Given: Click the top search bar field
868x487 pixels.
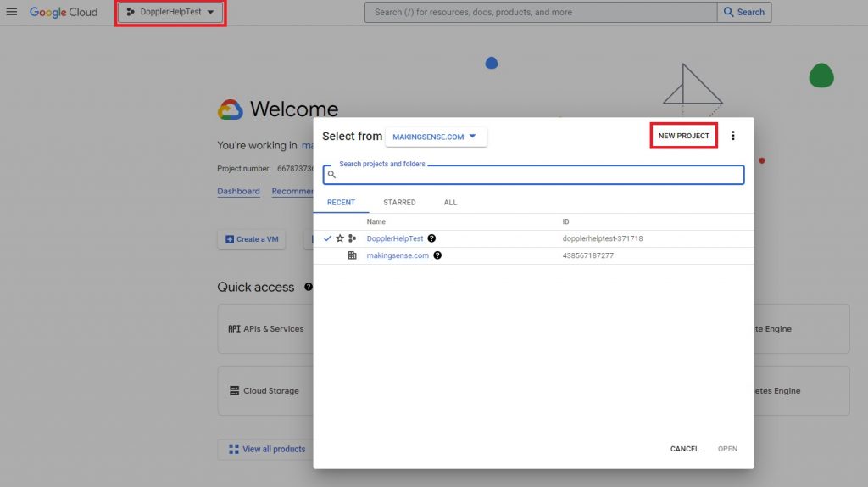Looking at the screenshot, I should (540, 12).
